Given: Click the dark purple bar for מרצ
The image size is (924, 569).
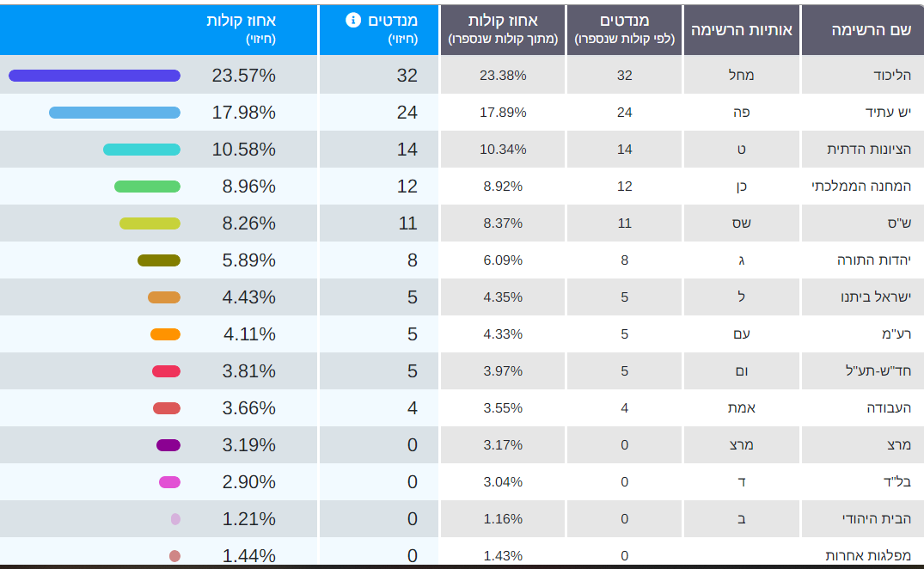Looking at the screenshot, I should click(x=168, y=445).
